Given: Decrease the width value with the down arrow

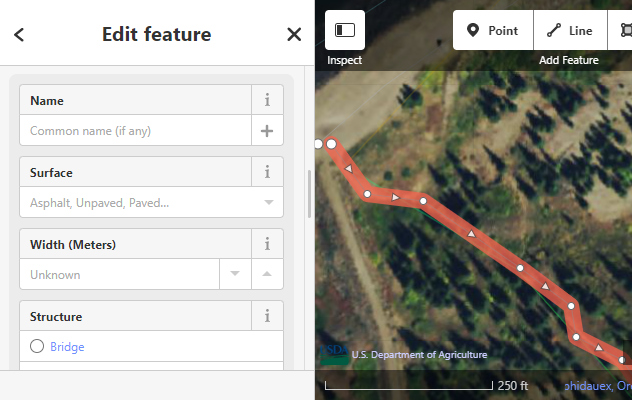Looking at the screenshot, I should coord(235,275).
